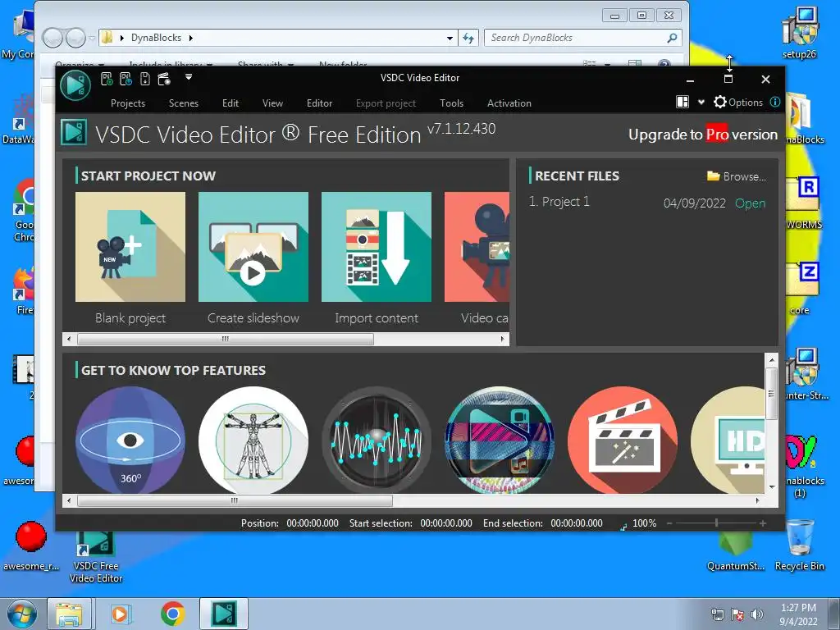840x630 pixels.
Task: Click the clapperboard magic wand feature icon
Action: 623,441
